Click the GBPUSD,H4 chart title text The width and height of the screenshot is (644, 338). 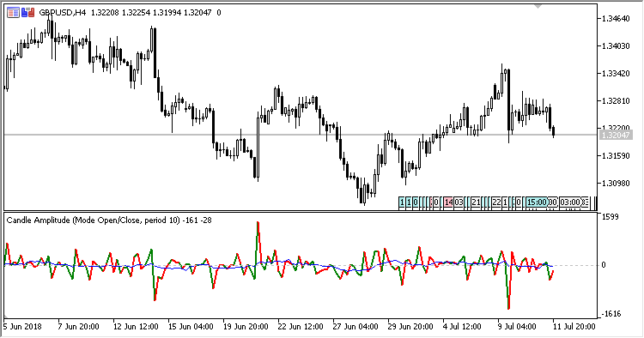[x=63, y=13]
